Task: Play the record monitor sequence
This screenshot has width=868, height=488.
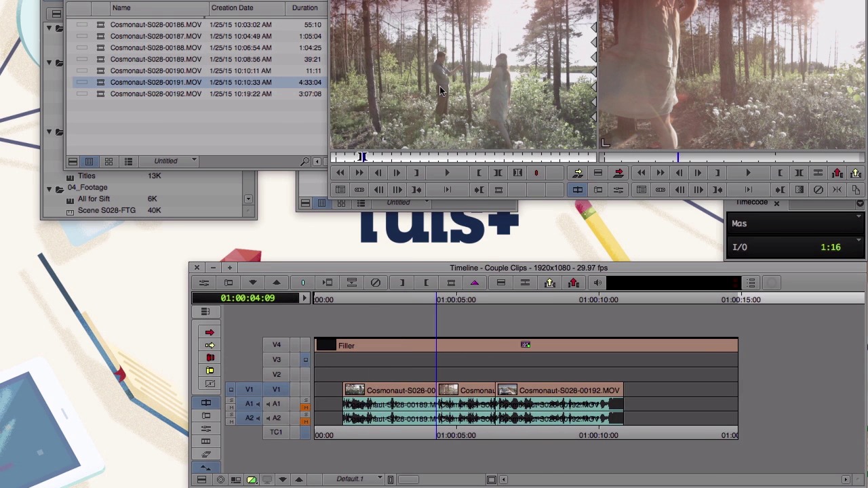Action: pos(748,174)
